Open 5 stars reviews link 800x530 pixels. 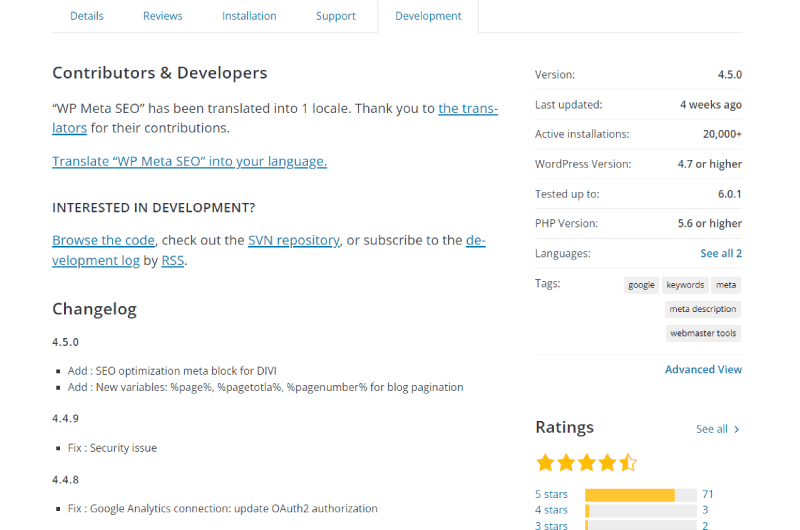click(551, 494)
